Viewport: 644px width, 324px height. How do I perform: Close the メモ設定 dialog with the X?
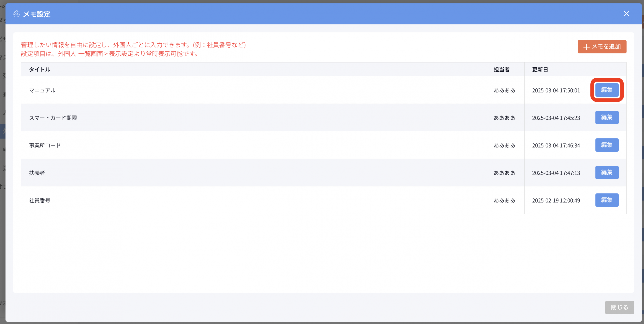click(x=626, y=14)
